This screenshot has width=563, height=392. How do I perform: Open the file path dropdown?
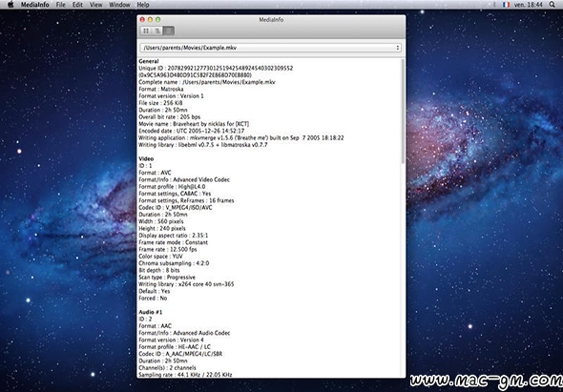(x=271, y=48)
